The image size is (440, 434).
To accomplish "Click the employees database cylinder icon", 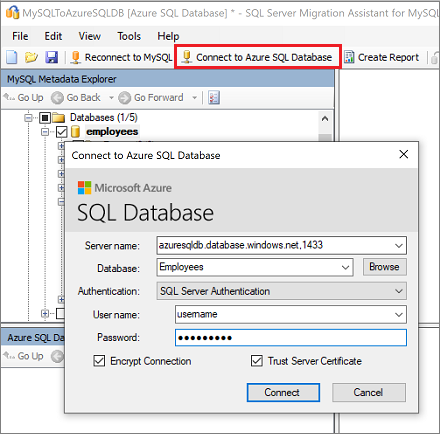I will click(x=76, y=132).
